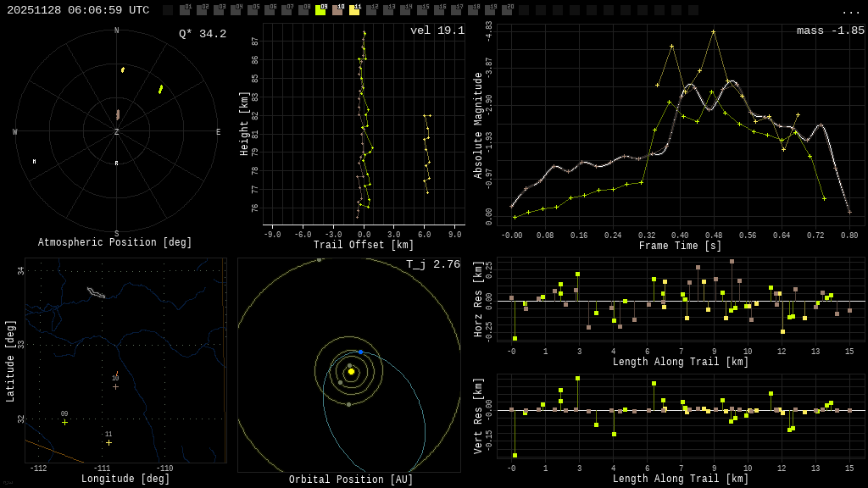Screen dimensions: 868x488
Task: Click the Sun at orbital plot center
Action: click(351, 371)
